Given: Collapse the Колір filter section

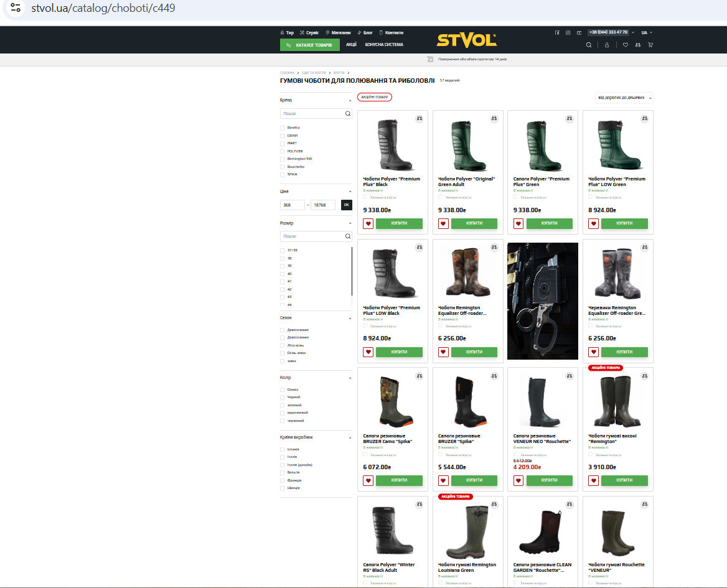Looking at the screenshot, I should click(x=350, y=378).
